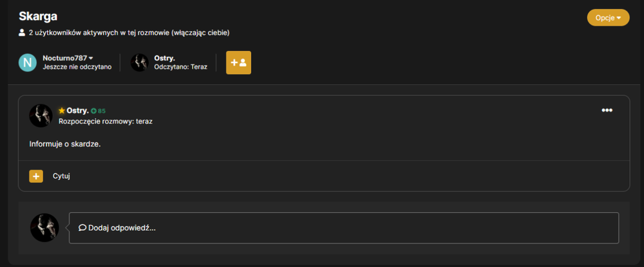This screenshot has height=267, width=644.
Task: Open the three dots post menu
Action: pyautogui.click(x=607, y=110)
